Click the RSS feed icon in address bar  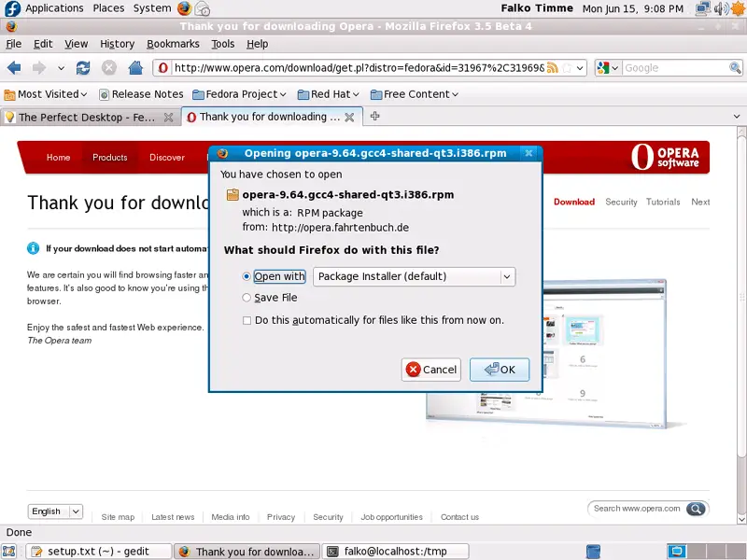[x=552, y=67]
